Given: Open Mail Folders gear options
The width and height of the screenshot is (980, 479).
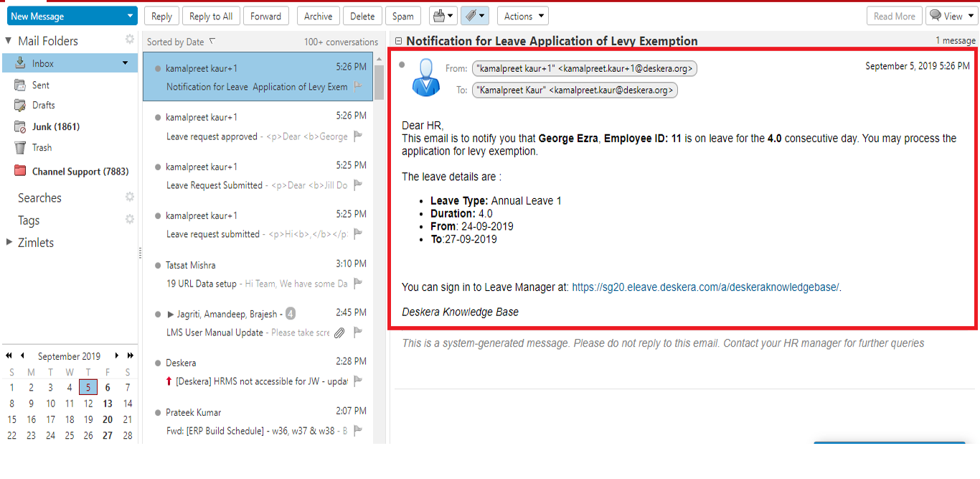Looking at the screenshot, I should (130, 39).
